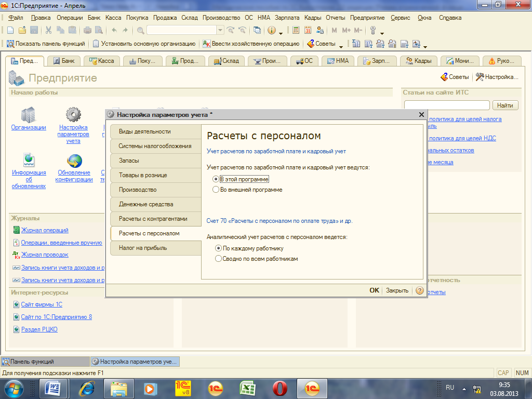This screenshot has width=532, height=399.
Task: Click Установить основную организацию button
Action: point(144,44)
